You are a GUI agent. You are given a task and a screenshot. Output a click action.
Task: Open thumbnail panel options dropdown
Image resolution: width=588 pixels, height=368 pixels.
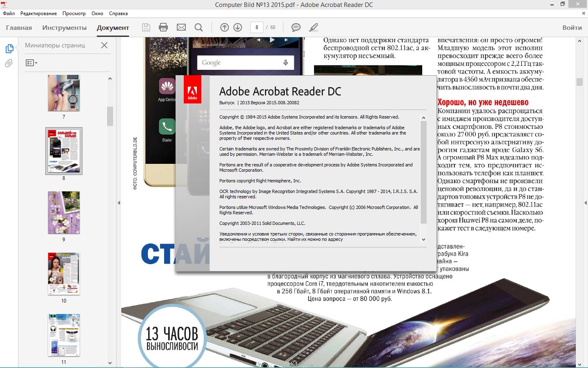31,63
